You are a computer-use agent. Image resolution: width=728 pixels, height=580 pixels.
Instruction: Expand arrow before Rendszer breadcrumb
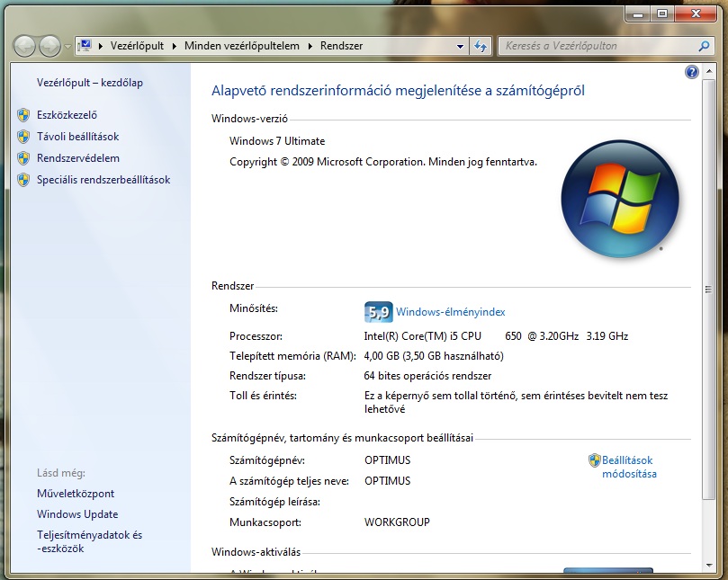click(310, 46)
